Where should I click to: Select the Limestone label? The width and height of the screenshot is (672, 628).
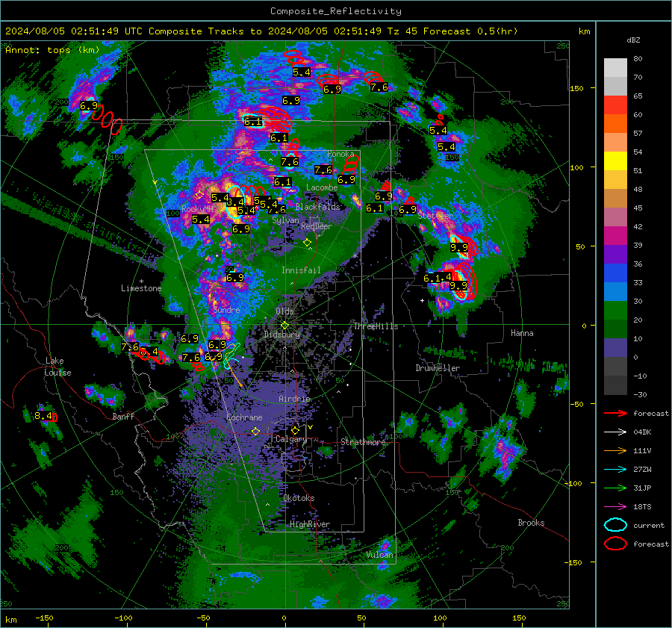141,288
